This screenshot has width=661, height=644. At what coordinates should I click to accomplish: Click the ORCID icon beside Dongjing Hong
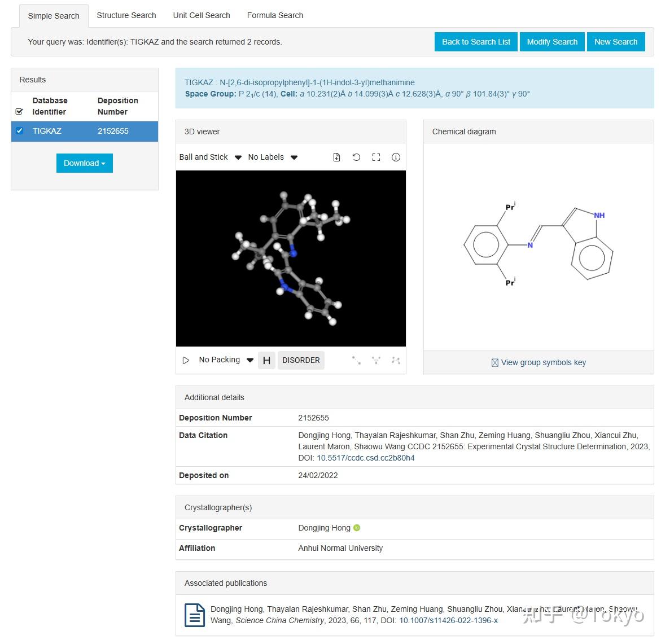coord(357,528)
